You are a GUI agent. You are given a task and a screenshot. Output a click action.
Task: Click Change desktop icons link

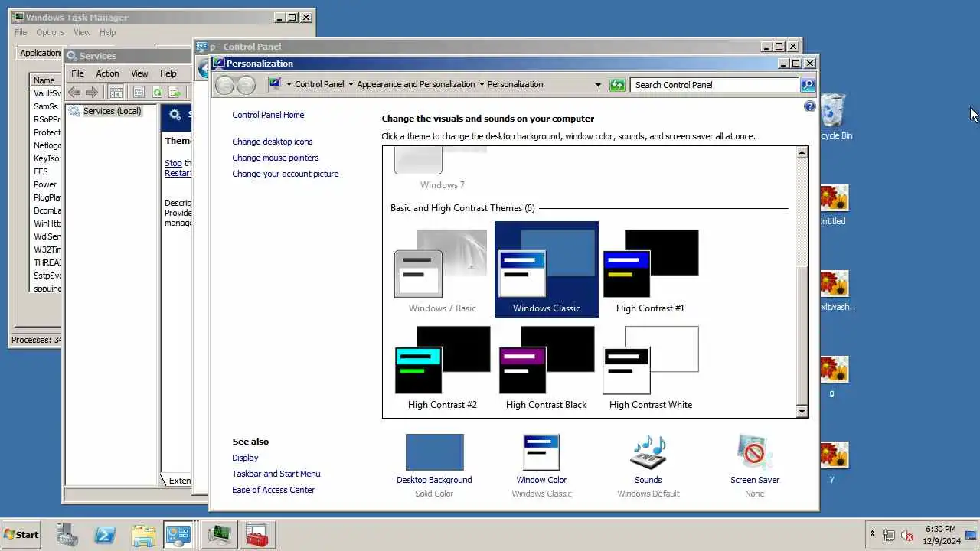click(x=273, y=142)
